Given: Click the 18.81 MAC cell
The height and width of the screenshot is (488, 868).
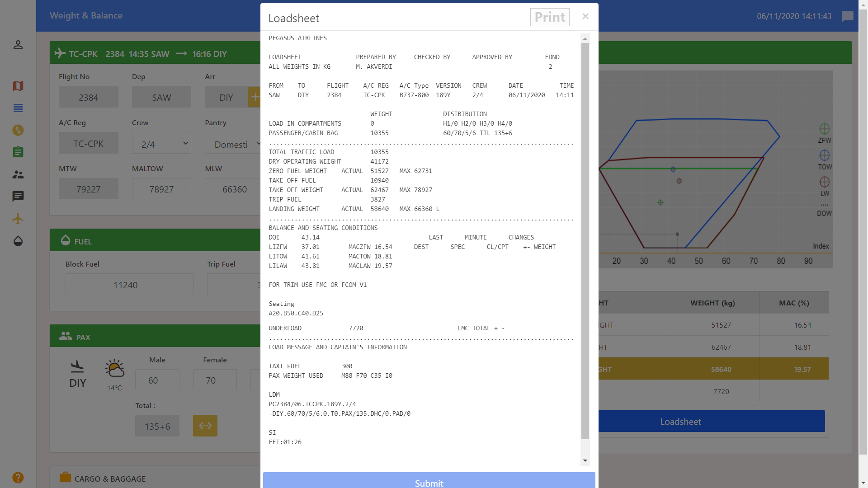Looking at the screenshot, I should pos(794,347).
